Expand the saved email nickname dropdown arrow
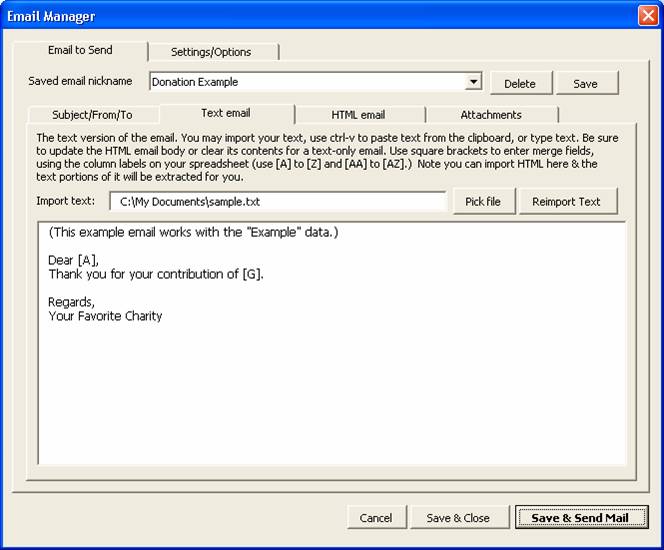664x550 pixels. tap(473, 81)
